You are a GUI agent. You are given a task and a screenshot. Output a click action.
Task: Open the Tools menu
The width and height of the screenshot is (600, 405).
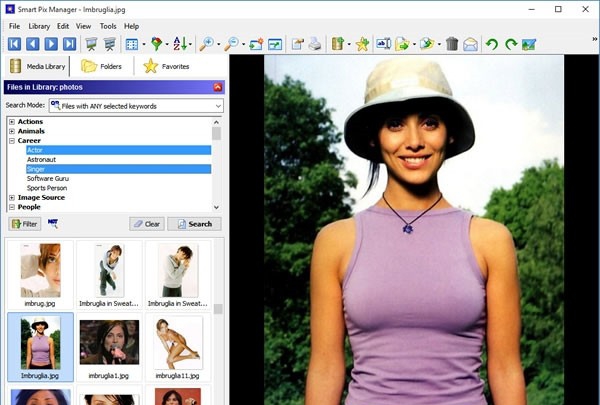click(108, 26)
